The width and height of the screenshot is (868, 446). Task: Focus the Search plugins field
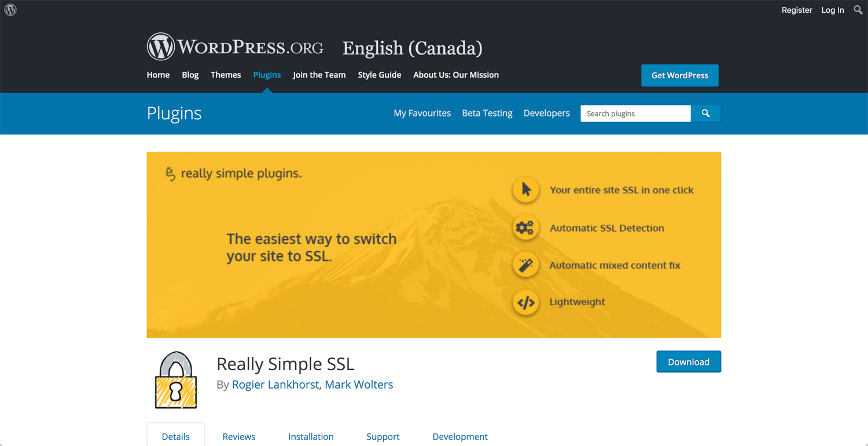[x=635, y=114]
